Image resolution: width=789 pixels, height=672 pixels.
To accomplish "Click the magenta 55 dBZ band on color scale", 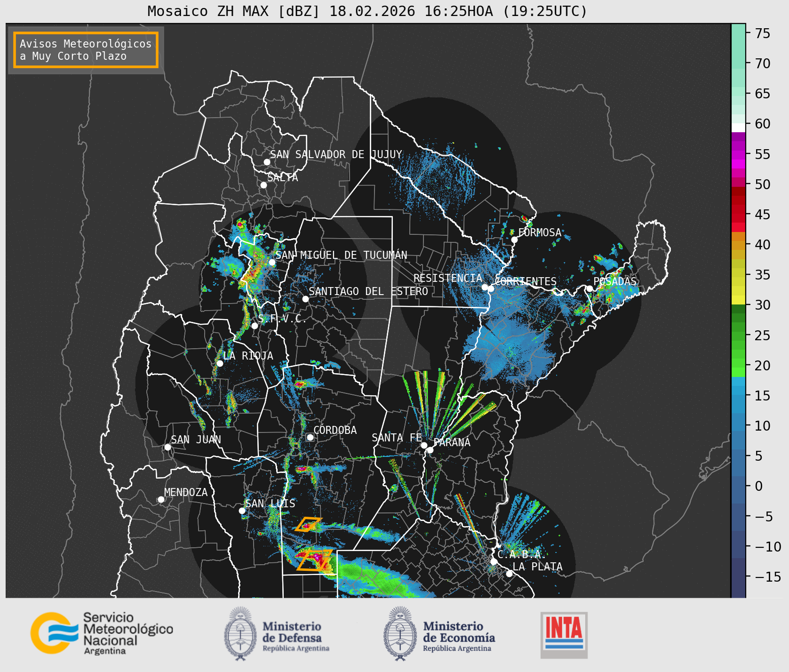I will (x=738, y=154).
